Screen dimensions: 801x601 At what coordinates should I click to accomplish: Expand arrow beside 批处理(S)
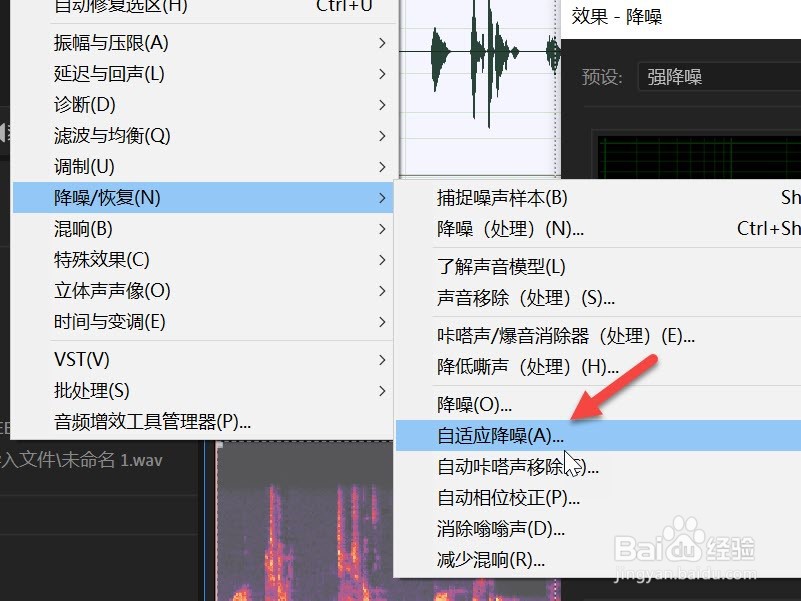coord(382,391)
